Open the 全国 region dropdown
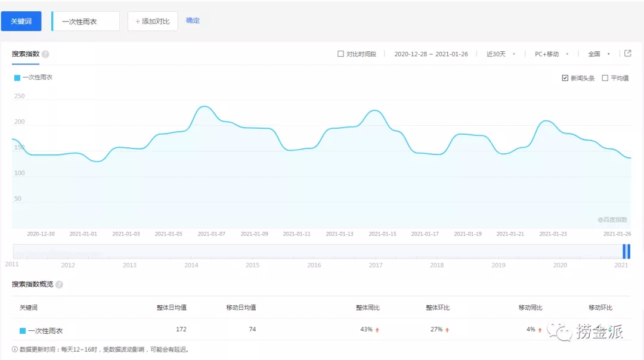Image resolution: width=644 pixels, height=360 pixels. [x=599, y=54]
